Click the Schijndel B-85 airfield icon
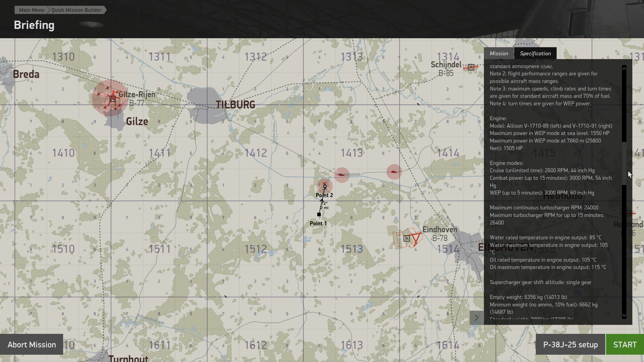 (471, 67)
